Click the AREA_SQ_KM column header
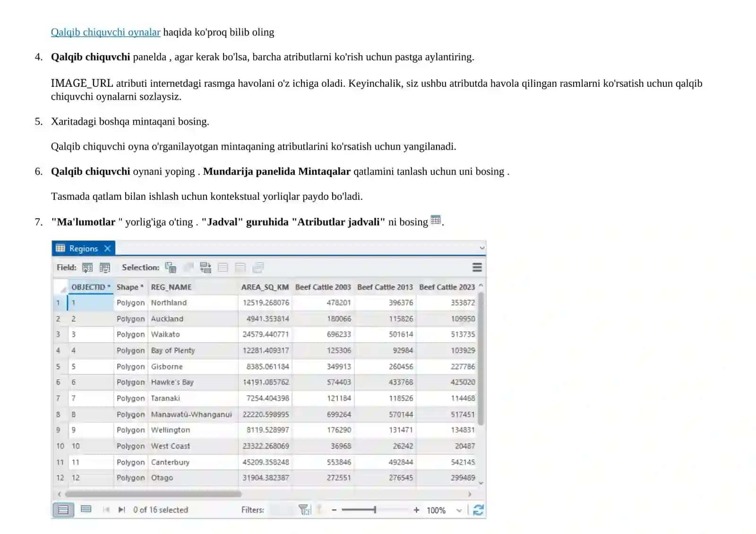Image resolution: width=756 pixels, height=534 pixels. 265,287
